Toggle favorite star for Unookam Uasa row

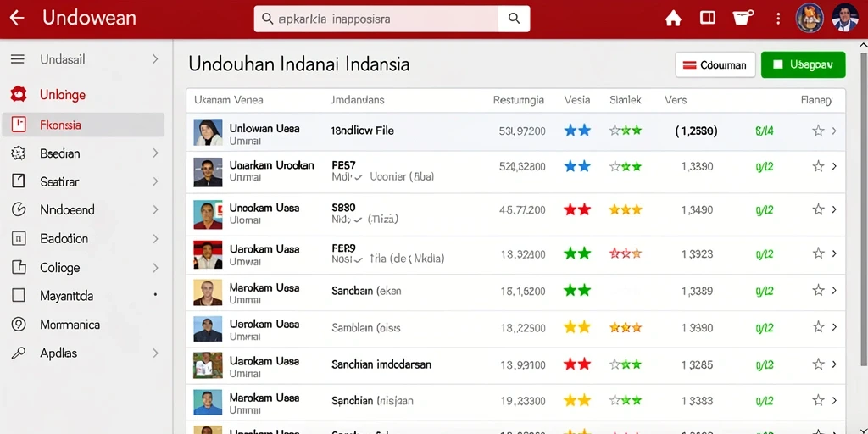818,209
